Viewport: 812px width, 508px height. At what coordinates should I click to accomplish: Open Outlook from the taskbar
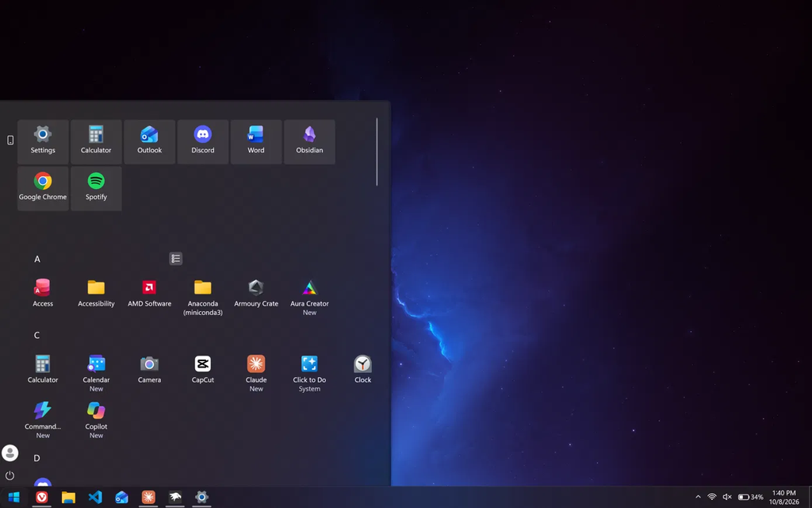click(121, 497)
